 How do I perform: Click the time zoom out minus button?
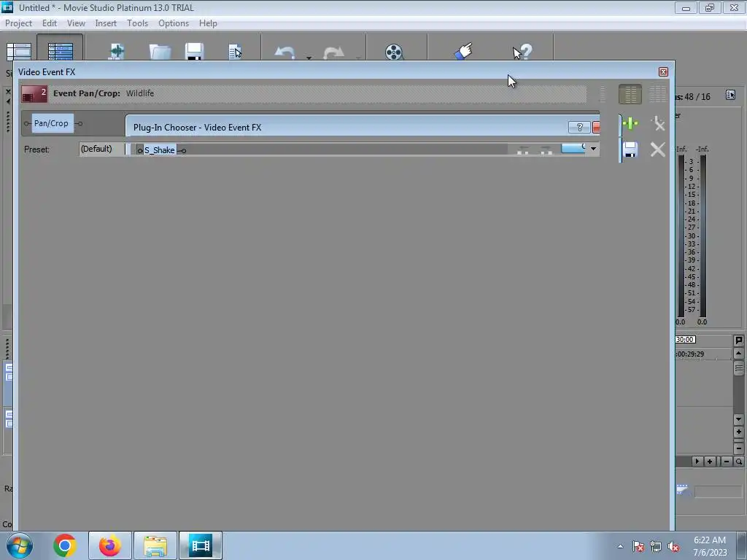point(727,462)
